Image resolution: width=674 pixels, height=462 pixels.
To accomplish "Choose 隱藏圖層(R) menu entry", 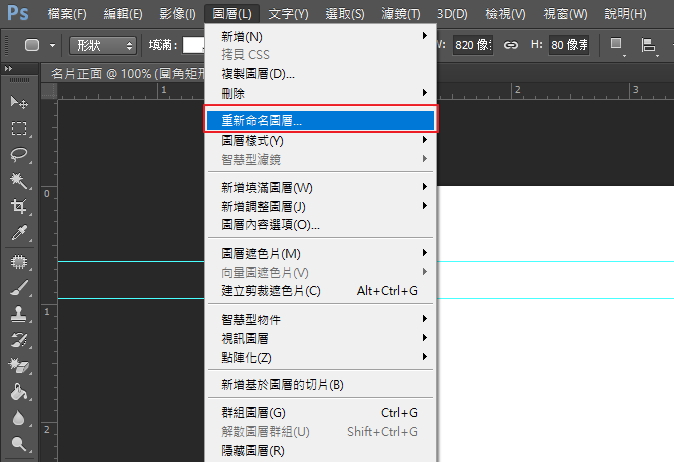I will coord(321,451).
